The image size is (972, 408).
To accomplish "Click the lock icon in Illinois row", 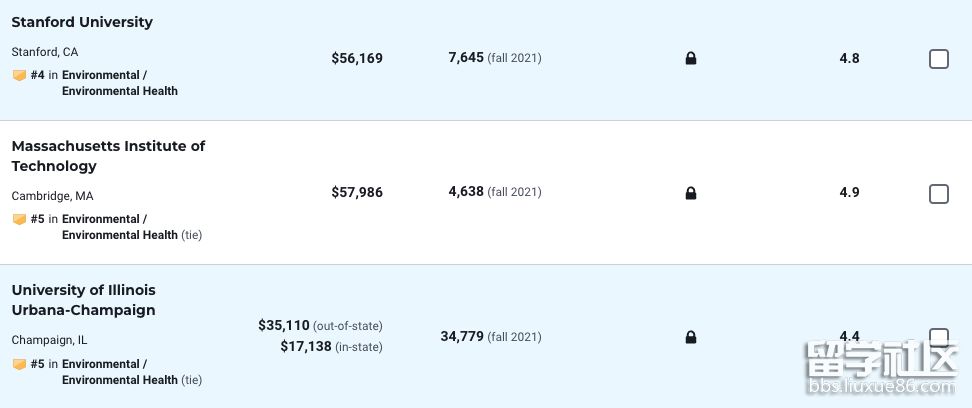I will point(691,337).
